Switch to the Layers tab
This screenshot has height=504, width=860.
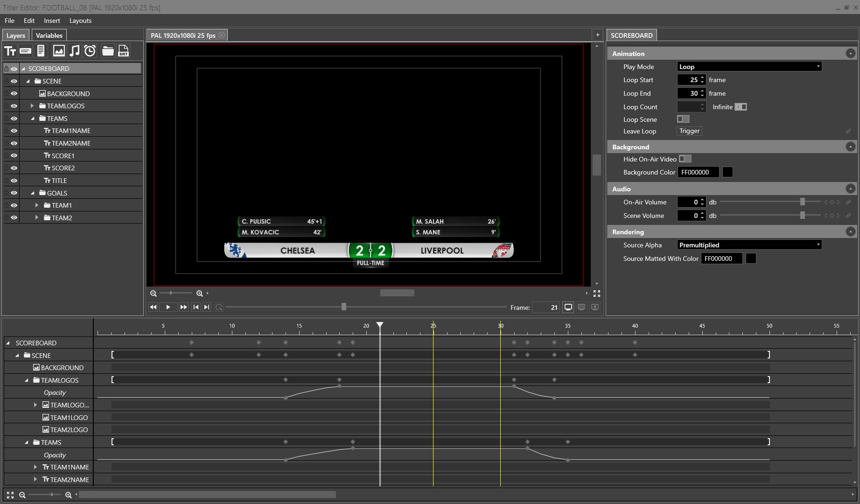tap(16, 35)
